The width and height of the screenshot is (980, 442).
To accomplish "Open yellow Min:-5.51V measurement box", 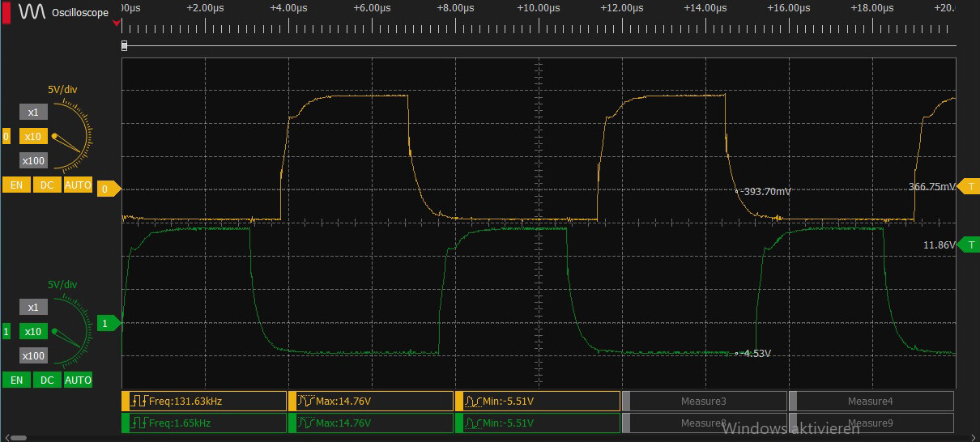I will [538, 402].
